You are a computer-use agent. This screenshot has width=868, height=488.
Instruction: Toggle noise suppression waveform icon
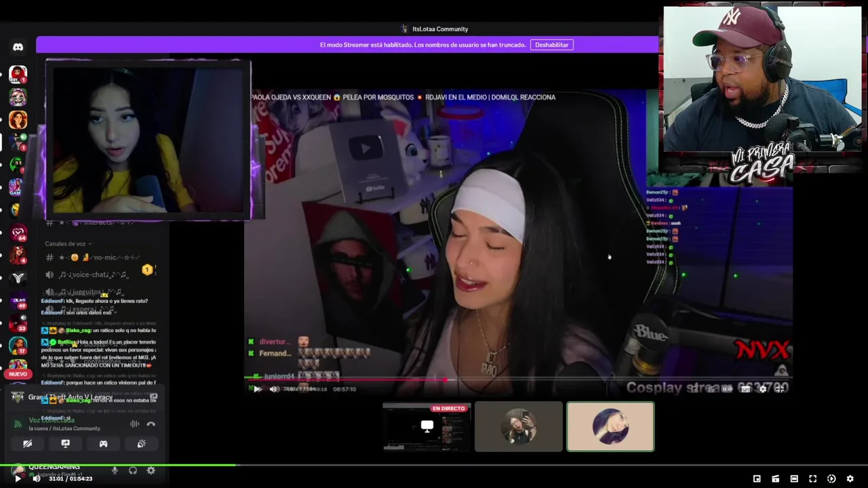[134, 424]
